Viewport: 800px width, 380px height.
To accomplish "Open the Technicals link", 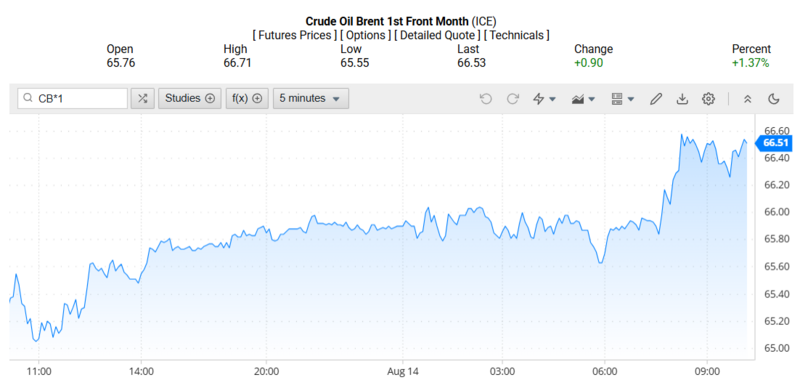I will [x=516, y=35].
